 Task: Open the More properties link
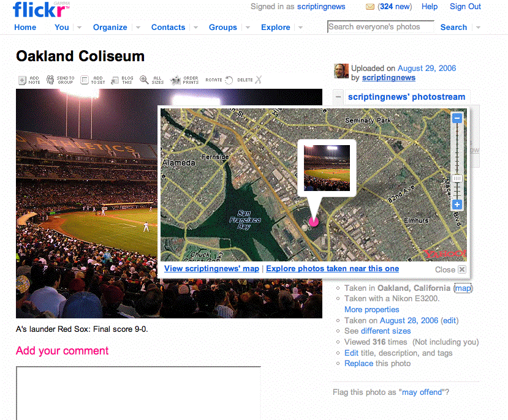pos(371,310)
